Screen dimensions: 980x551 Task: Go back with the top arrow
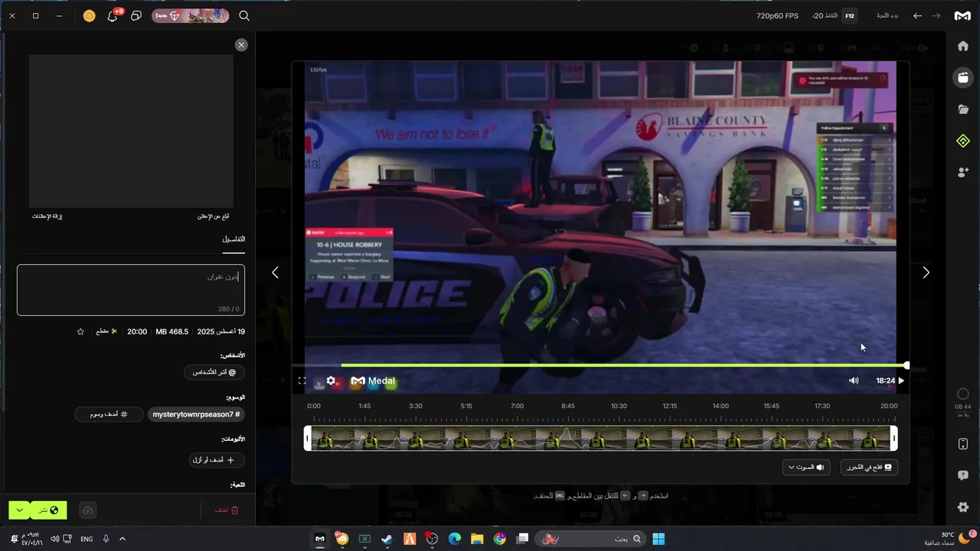point(917,15)
